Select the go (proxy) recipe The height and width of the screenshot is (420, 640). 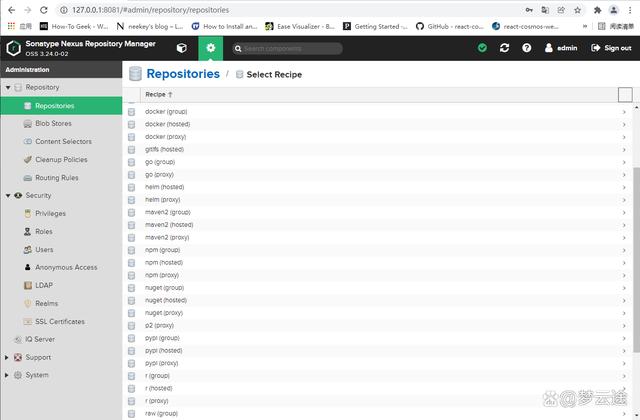coord(378,175)
